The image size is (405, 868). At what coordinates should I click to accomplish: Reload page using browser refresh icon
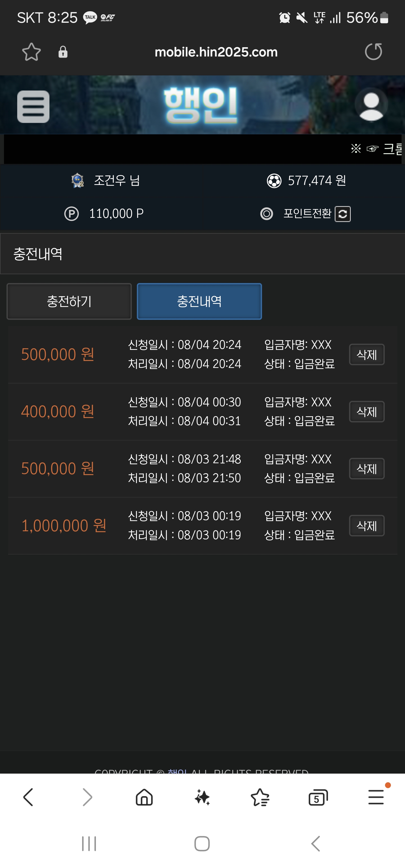373,51
